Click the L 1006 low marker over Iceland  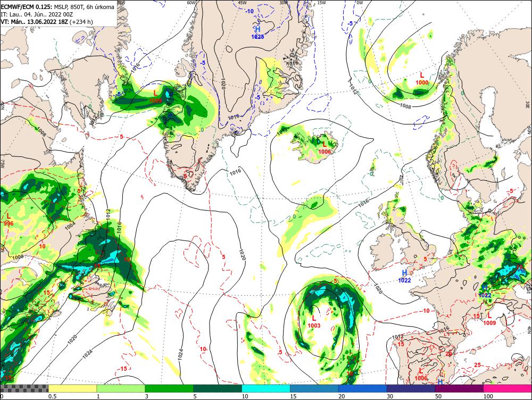pos(325,148)
